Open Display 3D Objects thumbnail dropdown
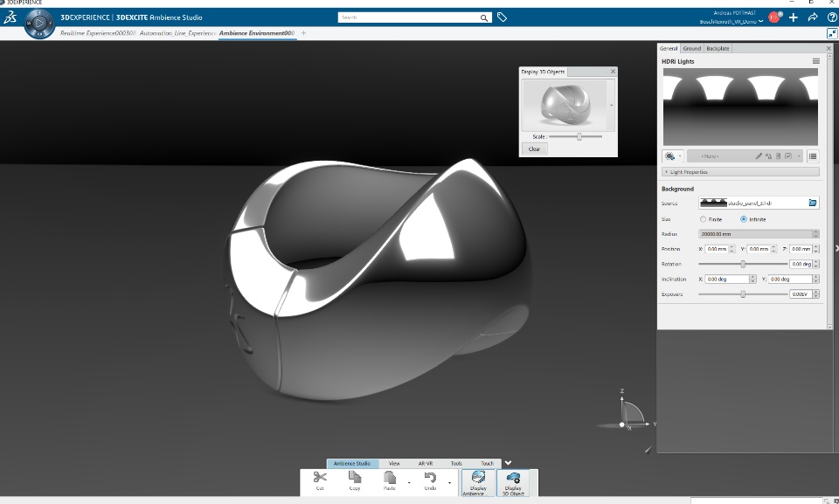 point(612,106)
